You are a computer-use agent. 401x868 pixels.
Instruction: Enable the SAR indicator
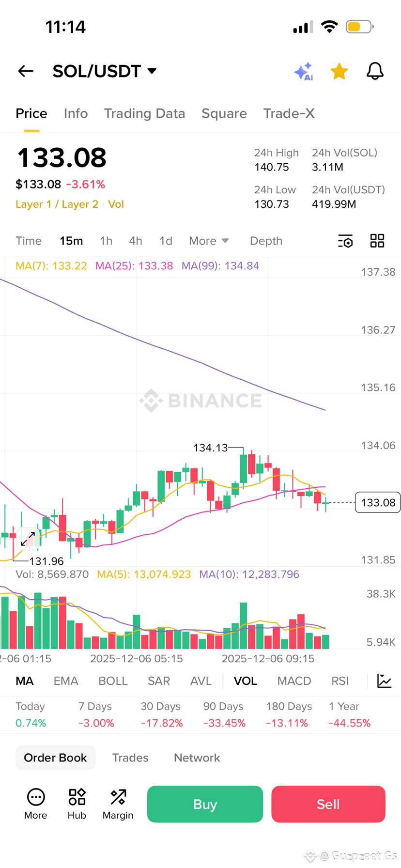tap(159, 681)
